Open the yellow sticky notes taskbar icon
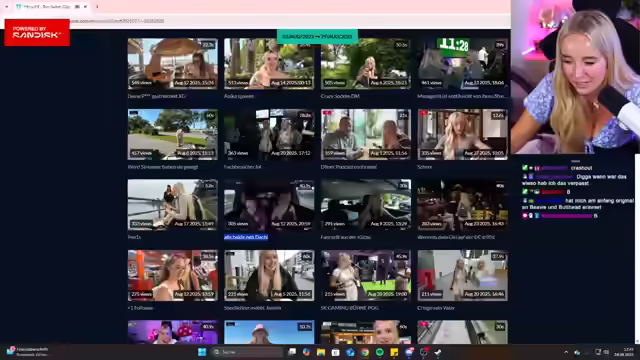The width and height of the screenshot is (640, 360). pyautogui.click(x=394, y=352)
